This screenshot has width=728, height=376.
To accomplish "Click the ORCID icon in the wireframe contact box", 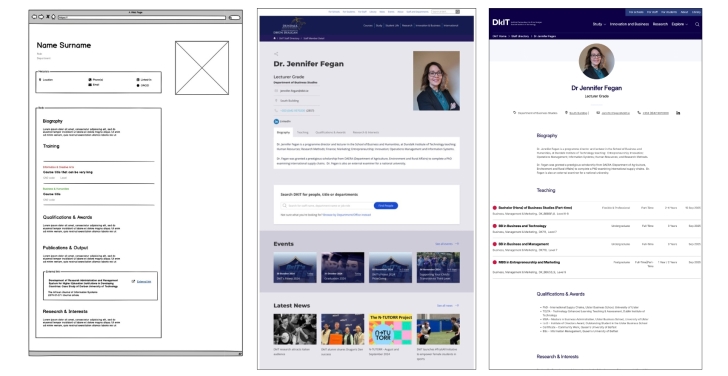I will click(138, 85).
